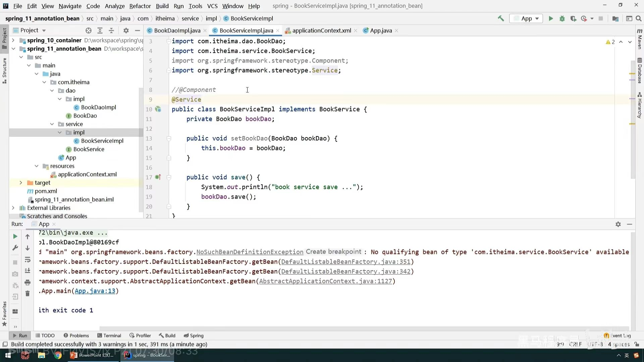Open Run panel settings gear
The width and height of the screenshot is (644, 362).
click(618, 224)
